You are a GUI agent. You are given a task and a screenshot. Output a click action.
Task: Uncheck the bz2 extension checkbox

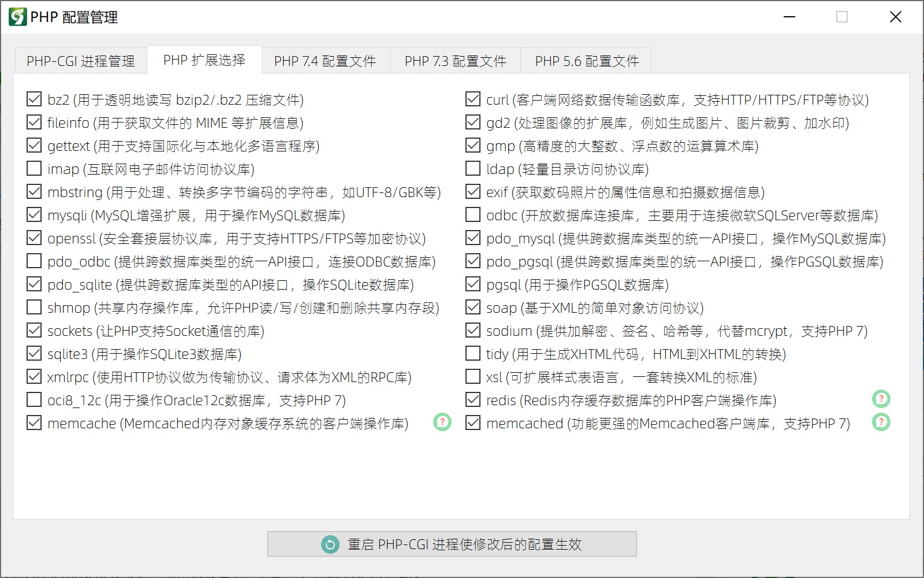pos(34,99)
